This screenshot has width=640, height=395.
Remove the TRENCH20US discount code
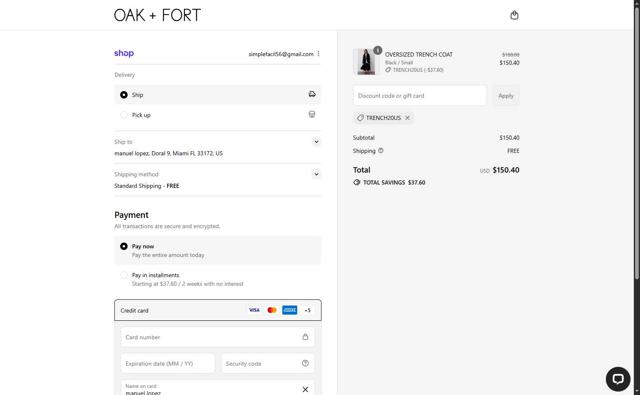point(407,118)
